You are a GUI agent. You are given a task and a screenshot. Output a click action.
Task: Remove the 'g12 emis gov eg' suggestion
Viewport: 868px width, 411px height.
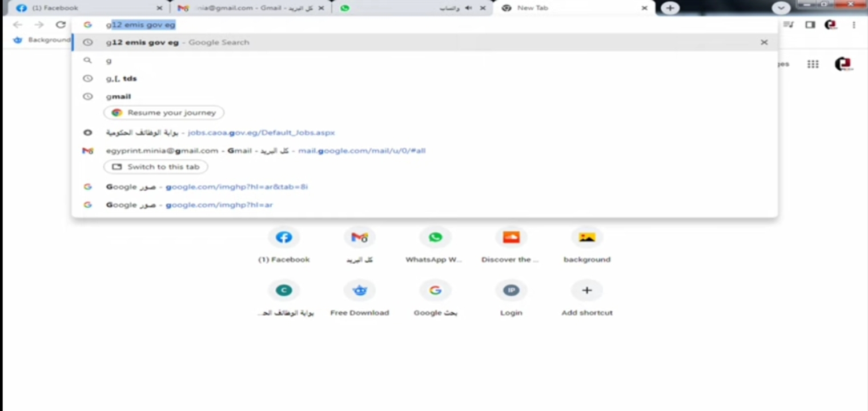click(764, 42)
